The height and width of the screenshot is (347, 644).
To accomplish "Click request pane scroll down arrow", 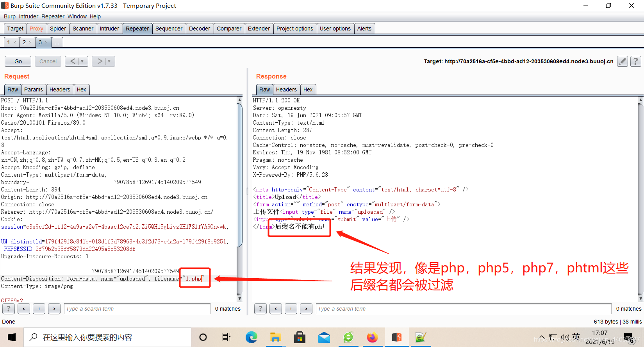I will pos(239,299).
